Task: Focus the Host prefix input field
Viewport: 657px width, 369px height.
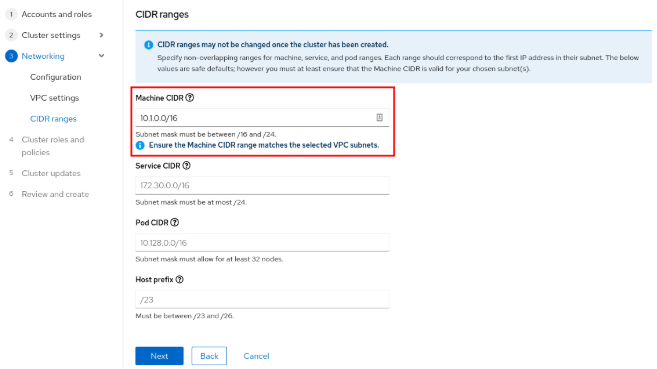Action: point(262,299)
